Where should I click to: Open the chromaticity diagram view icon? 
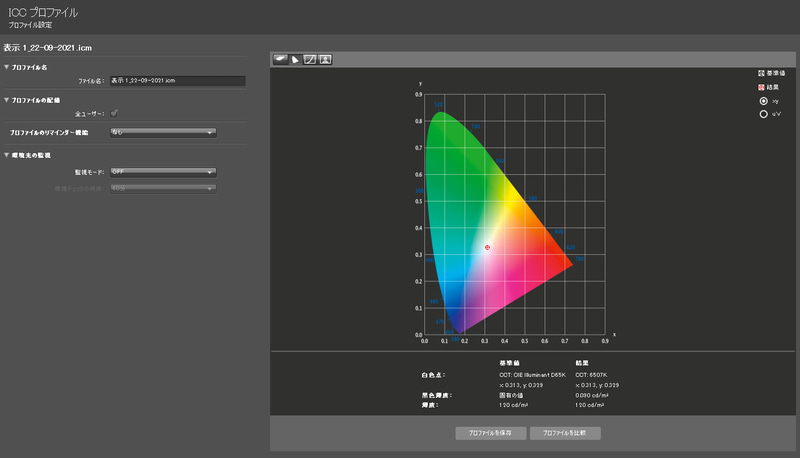point(280,60)
